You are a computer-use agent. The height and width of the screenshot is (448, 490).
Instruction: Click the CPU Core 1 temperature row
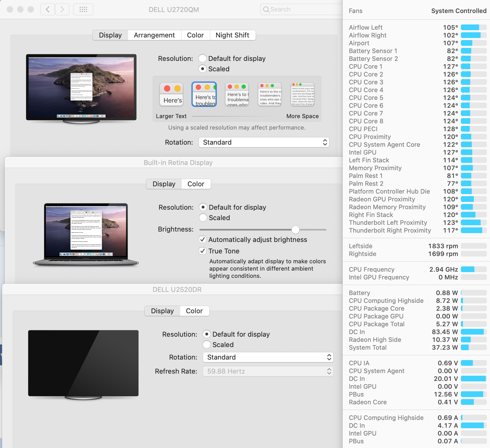point(418,66)
